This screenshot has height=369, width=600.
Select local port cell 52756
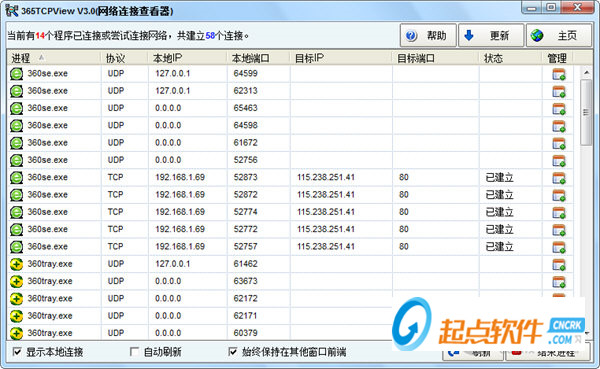tap(245, 160)
